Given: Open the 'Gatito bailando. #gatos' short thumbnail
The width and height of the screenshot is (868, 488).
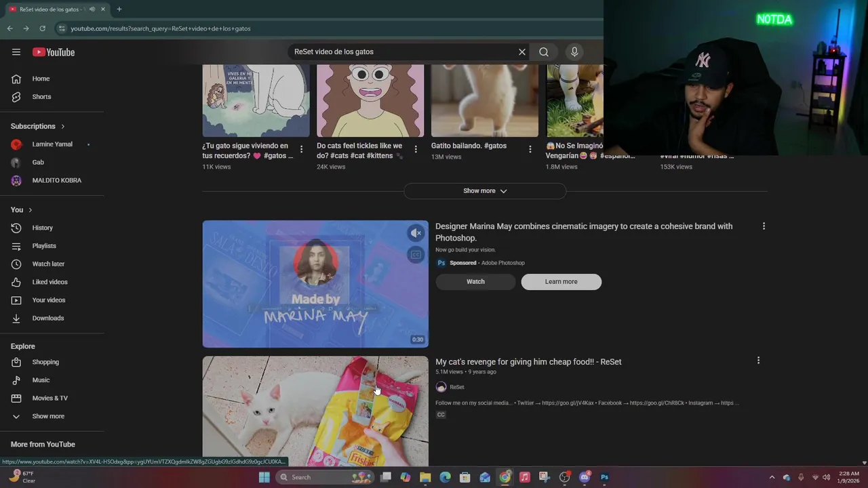Looking at the screenshot, I should point(485,100).
